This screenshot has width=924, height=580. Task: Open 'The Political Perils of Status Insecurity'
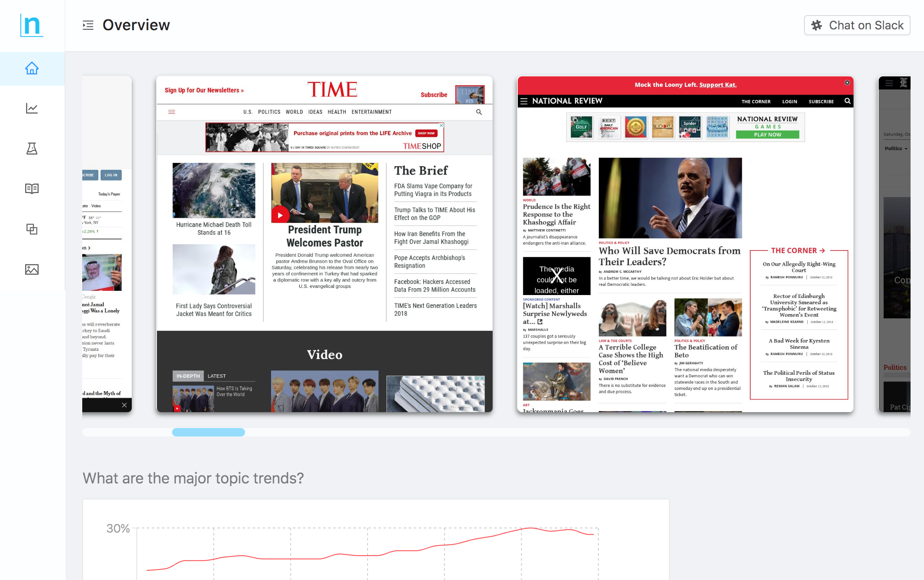click(799, 376)
